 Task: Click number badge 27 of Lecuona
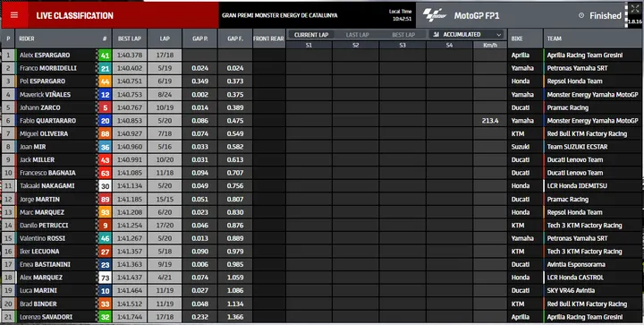[x=106, y=252]
